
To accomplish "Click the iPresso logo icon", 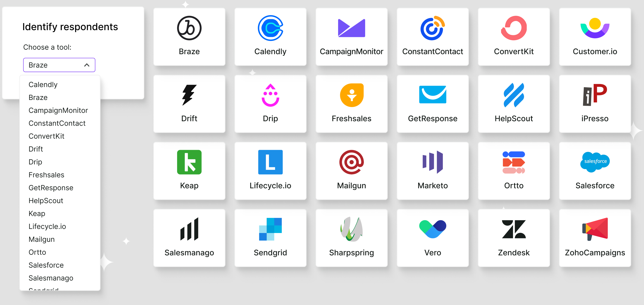I will 595,95.
